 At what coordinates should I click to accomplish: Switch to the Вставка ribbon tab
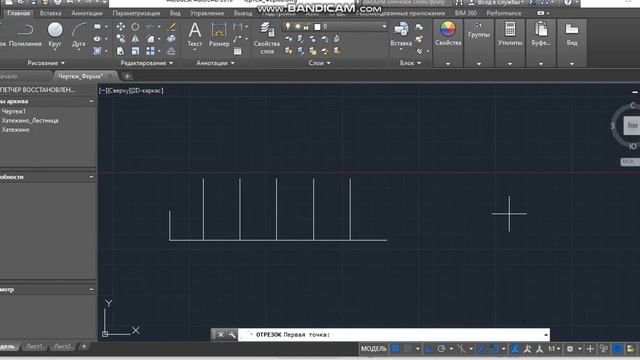click(x=50, y=13)
